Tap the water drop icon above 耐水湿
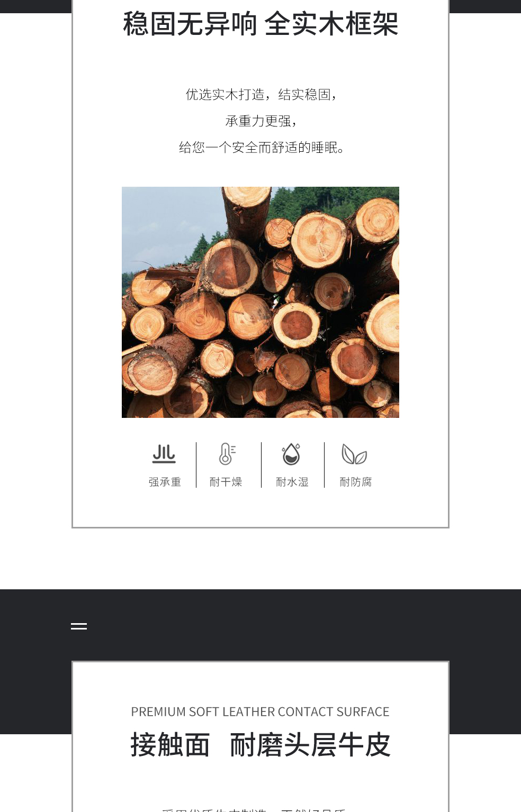 coord(291,454)
